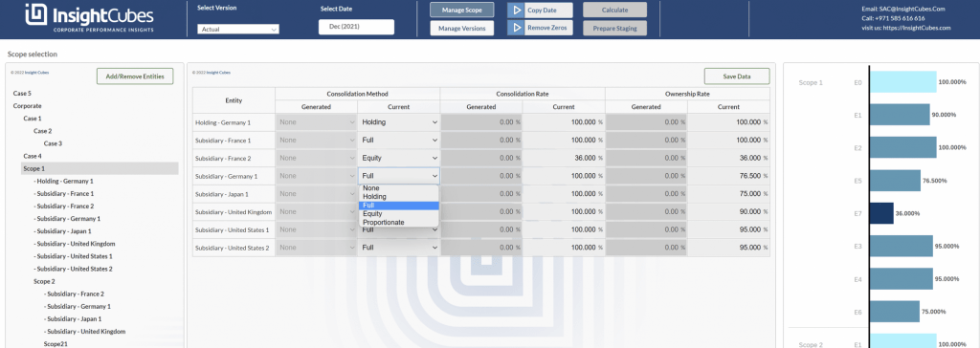Click the play icon beside Copy Date
The width and height of the screenshot is (980, 348).
516,10
